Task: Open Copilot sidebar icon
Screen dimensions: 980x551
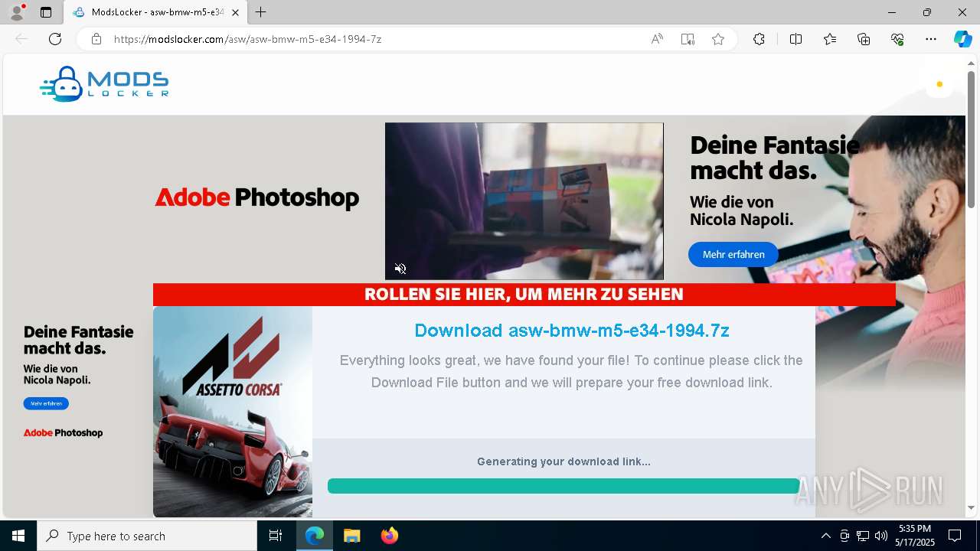Action: click(x=962, y=39)
